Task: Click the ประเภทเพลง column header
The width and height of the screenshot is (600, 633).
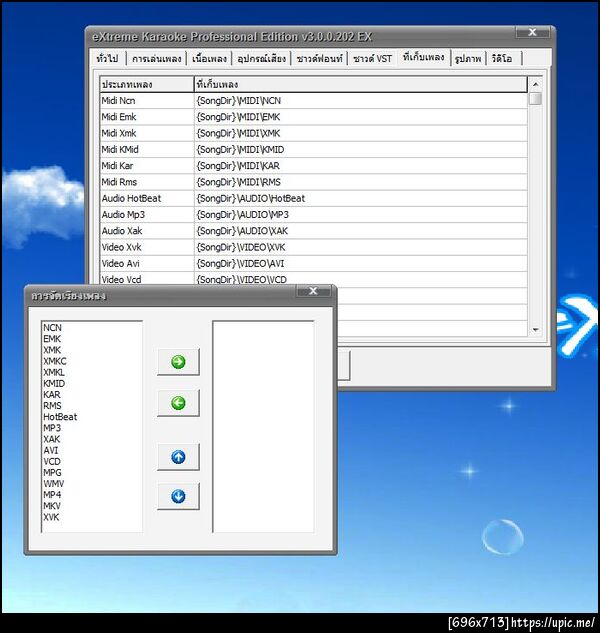Action: point(147,84)
